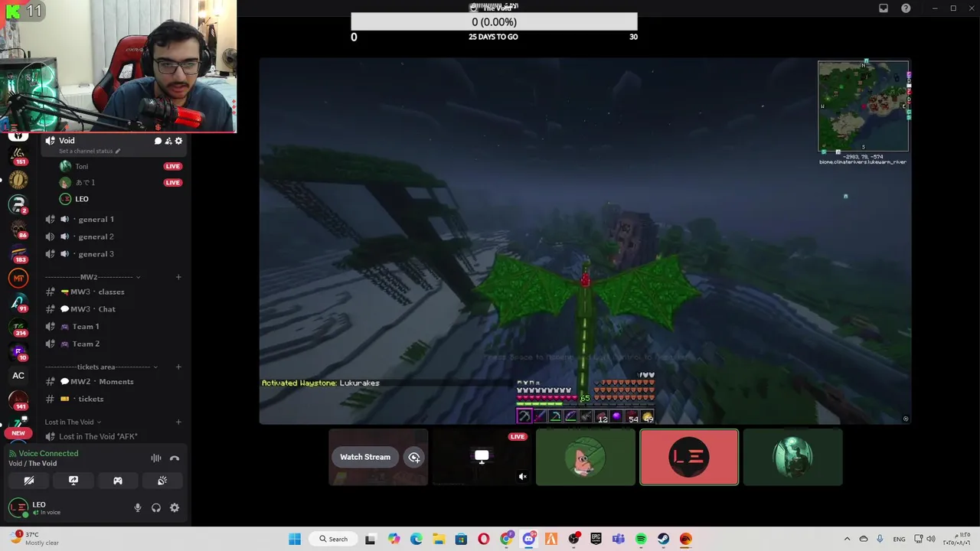
Task: Open Discord help question mark icon
Action: tap(906, 8)
